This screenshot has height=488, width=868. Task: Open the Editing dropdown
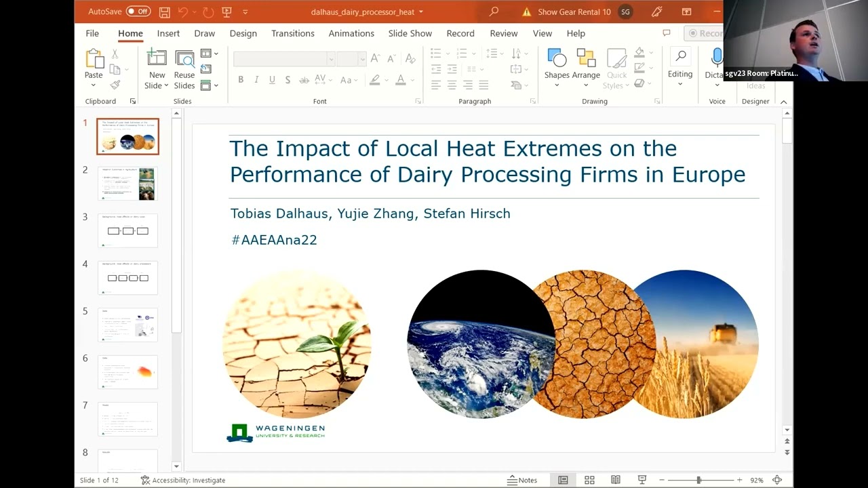click(680, 68)
